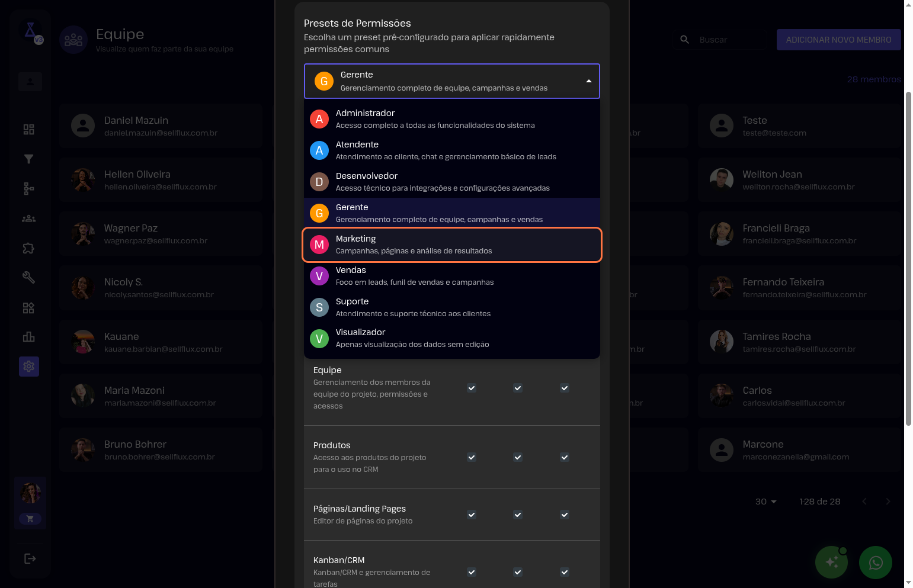913x588 pixels.
Task: Click the funnel icon in the sidebar
Action: [x=28, y=159]
